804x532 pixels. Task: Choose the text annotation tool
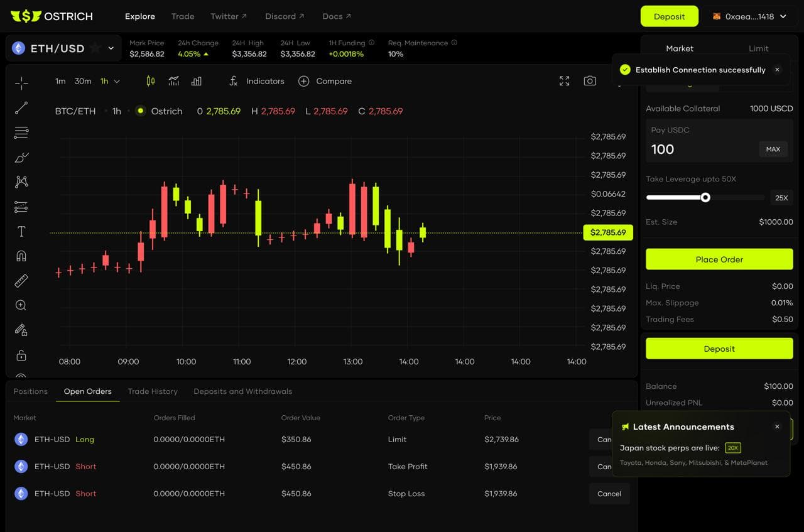tap(21, 232)
